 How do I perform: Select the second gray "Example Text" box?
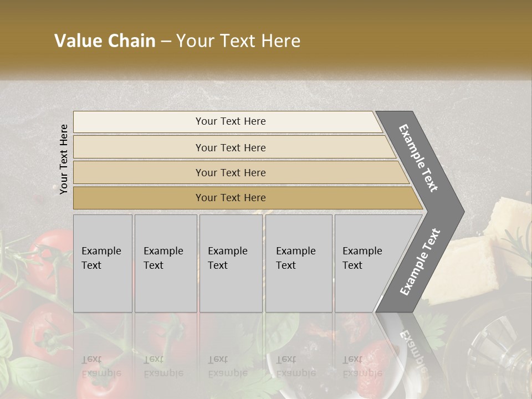pos(165,263)
